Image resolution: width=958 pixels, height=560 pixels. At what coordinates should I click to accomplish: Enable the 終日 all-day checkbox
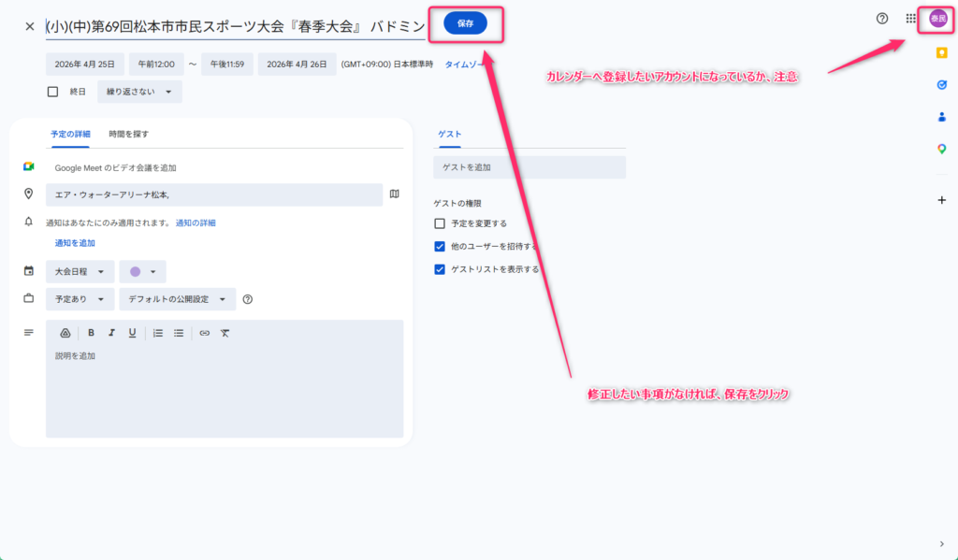[x=53, y=92]
